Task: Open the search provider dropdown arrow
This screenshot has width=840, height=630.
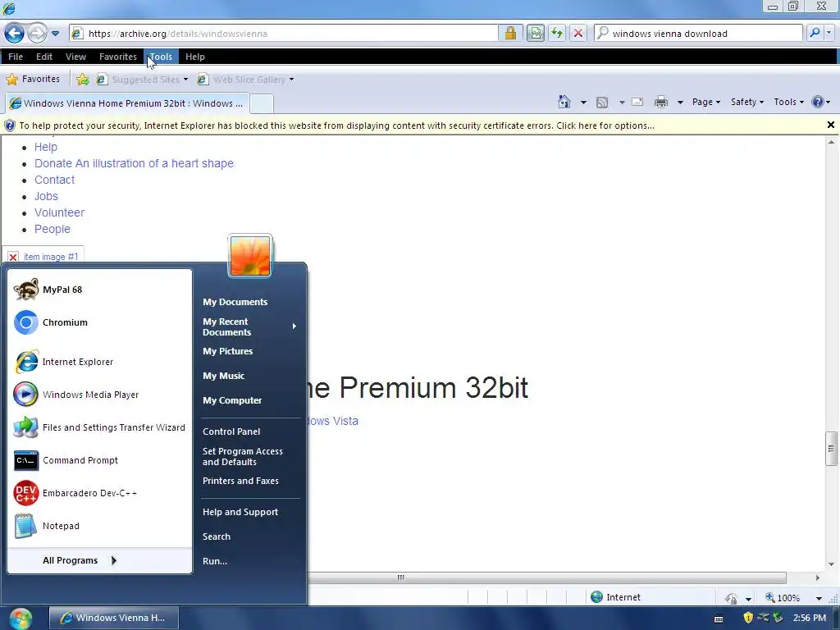Action: click(x=829, y=33)
